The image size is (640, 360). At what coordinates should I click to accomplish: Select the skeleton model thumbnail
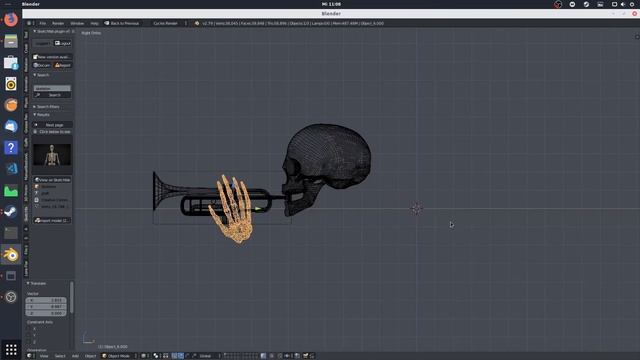coord(52,155)
